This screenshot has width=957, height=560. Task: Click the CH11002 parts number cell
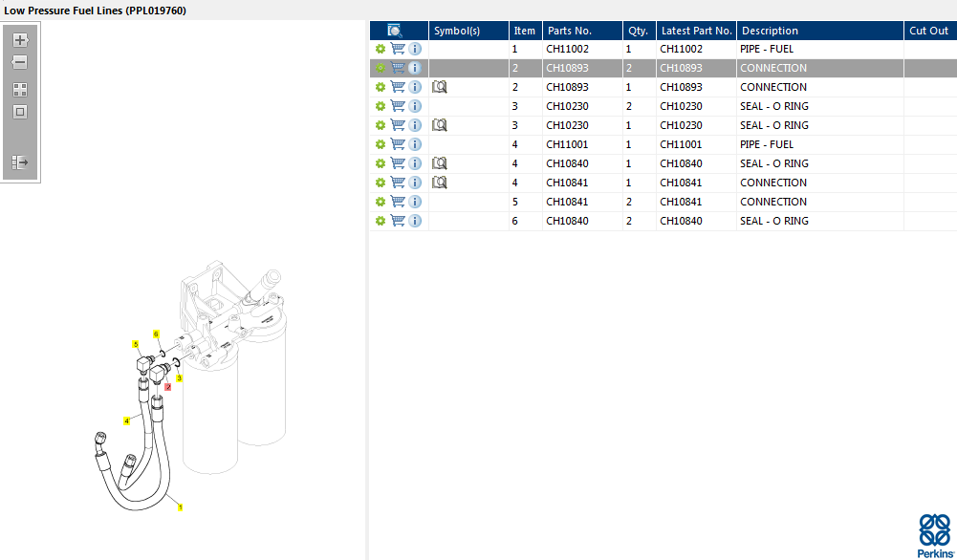pyautogui.click(x=582, y=49)
